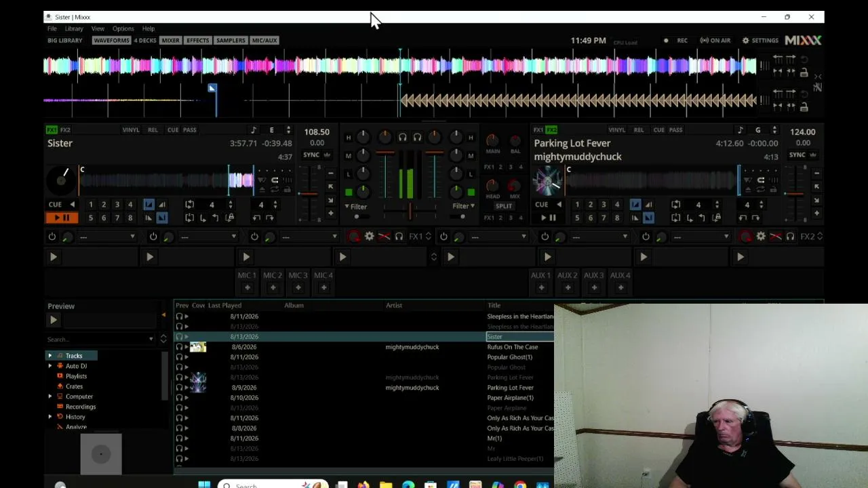This screenshot has height=488, width=868.
Task: Assign FX2 to the Sister deck
Action: (x=65, y=129)
